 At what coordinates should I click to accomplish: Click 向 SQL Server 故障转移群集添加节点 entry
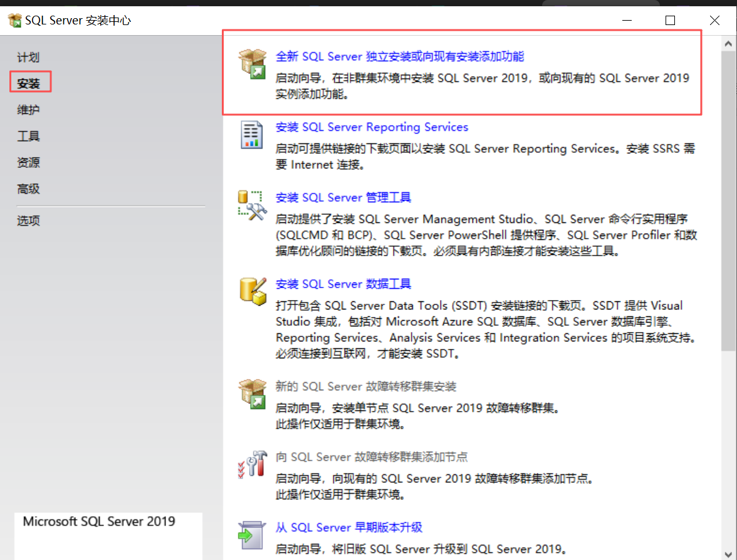tap(371, 457)
